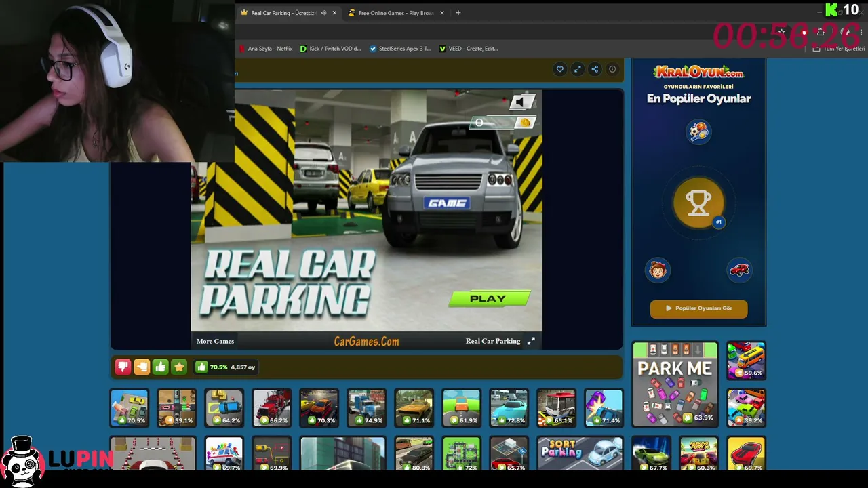
Task: Mute the Real Car Parking browser tab audio
Action: [323, 13]
